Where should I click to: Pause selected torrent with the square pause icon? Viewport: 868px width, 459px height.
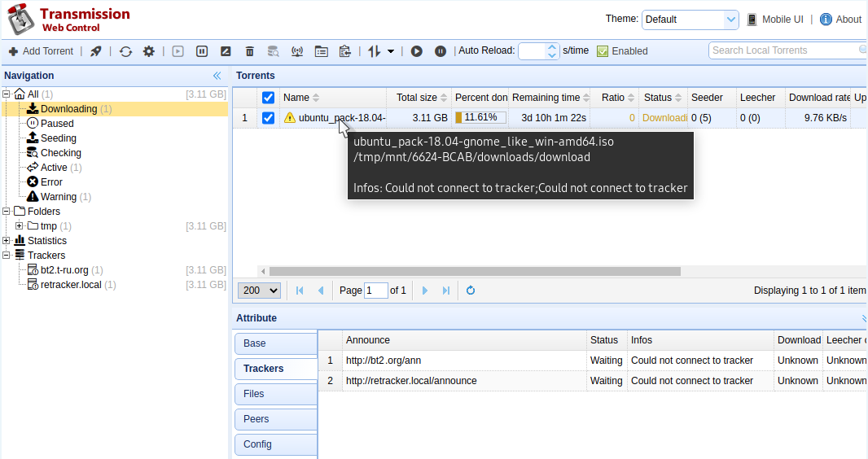202,51
